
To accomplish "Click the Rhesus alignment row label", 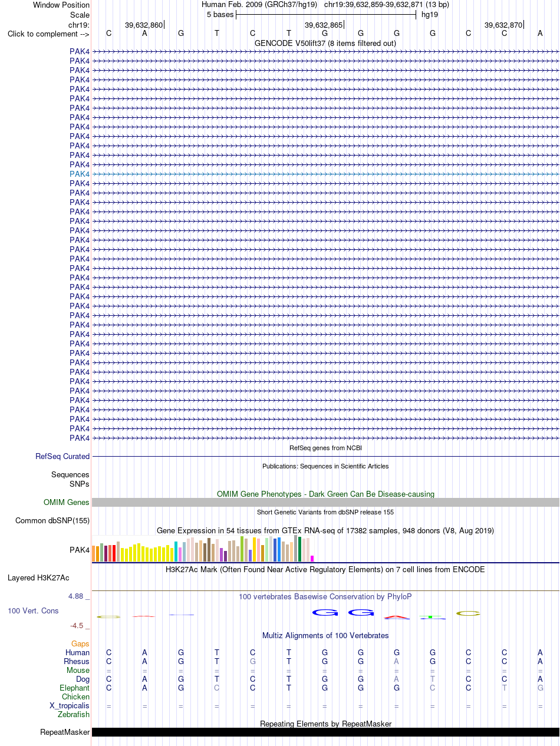I will click(77, 661).
